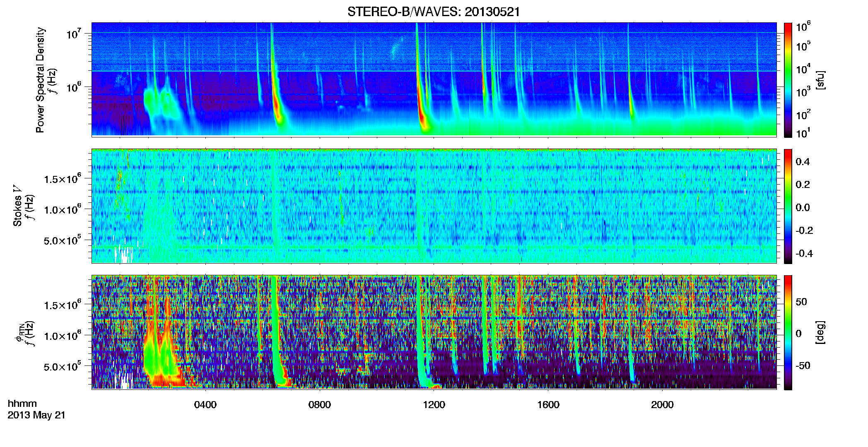
Task: Click the 5.0×10^5 tick on the phi RTN panel
Action: pyautogui.click(x=62, y=367)
